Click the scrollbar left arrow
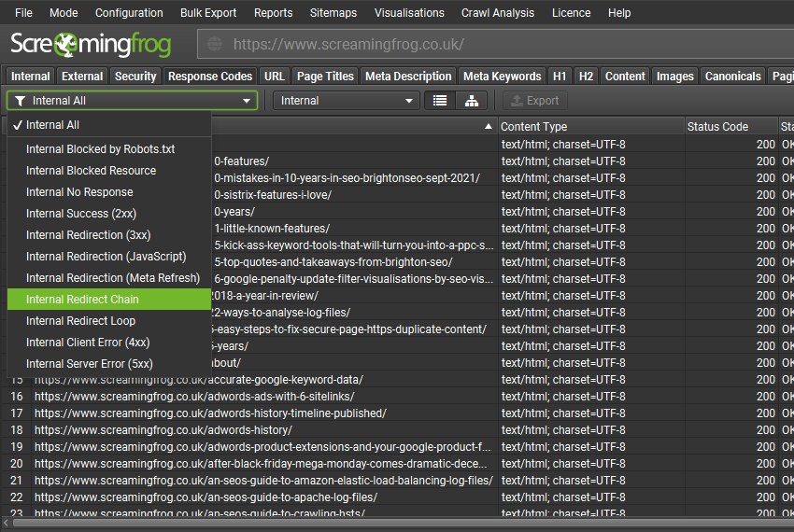794x532 pixels. 5,523
